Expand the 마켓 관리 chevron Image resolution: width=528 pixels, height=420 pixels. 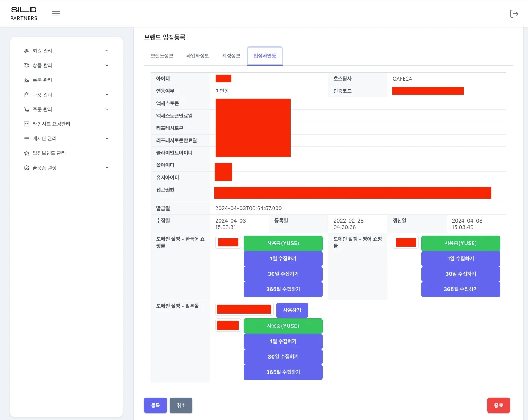point(107,95)
